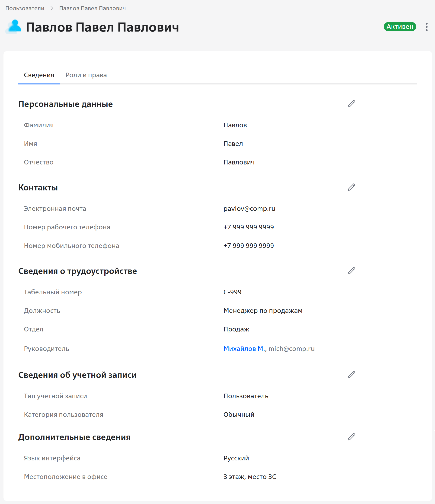Open the three-dot menu beside Активен
435x504 pixels.
tap(426, 27)
